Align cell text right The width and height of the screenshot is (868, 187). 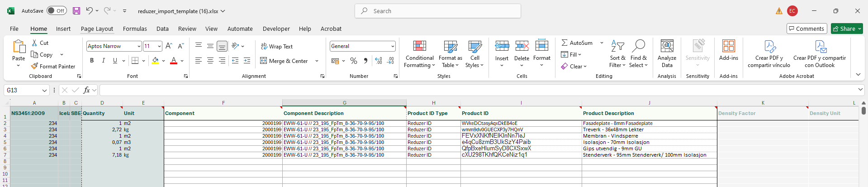(222, 61)
